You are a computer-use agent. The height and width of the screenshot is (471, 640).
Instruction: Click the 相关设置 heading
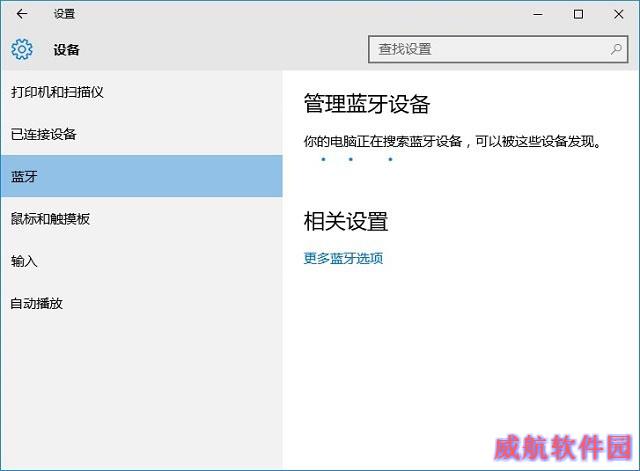click(x=346, y=222)
